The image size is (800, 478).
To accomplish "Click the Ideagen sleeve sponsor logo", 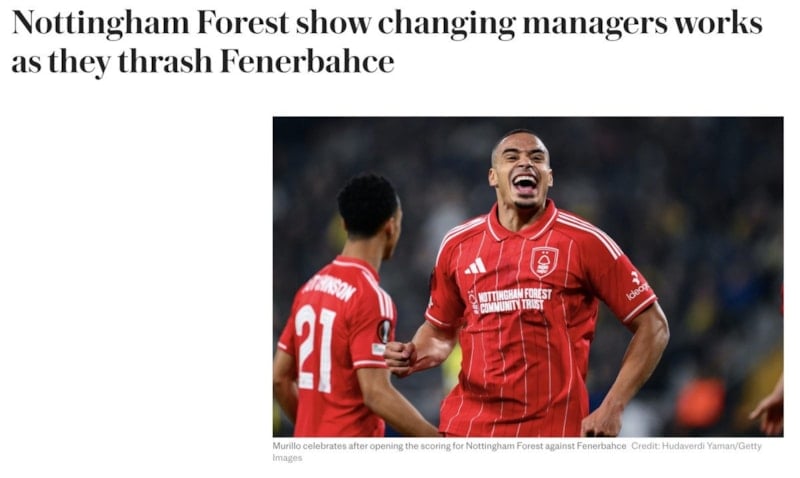I will (x=637, y=287).
